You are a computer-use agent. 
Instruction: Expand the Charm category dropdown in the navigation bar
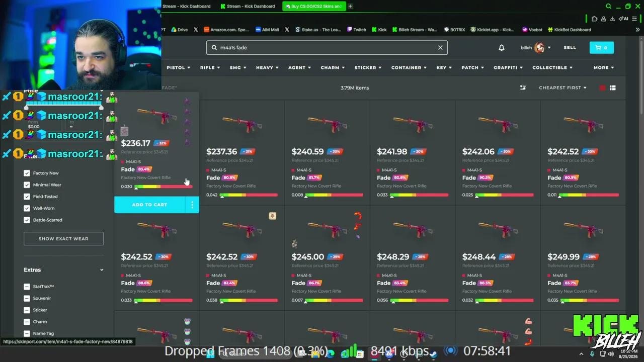coord(333,67)
